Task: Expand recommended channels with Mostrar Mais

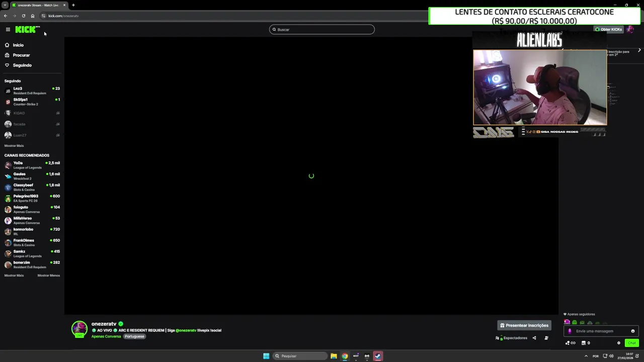Action: (x=14, y=276)
